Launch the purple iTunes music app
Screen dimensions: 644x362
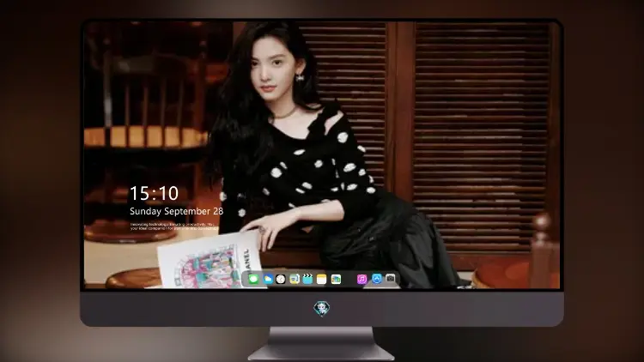(x=361, y=279)
